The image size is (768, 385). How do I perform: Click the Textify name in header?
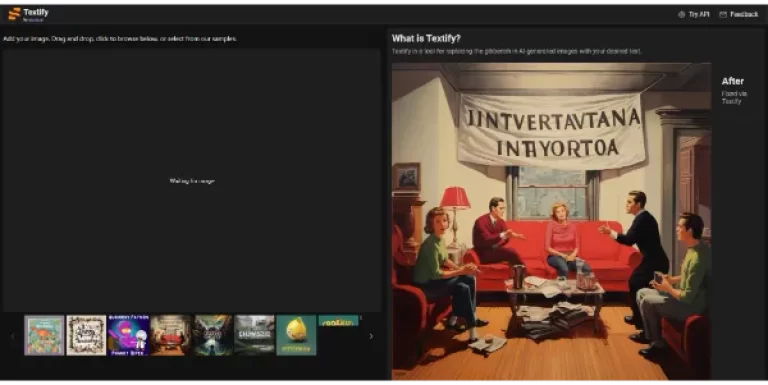36,12
